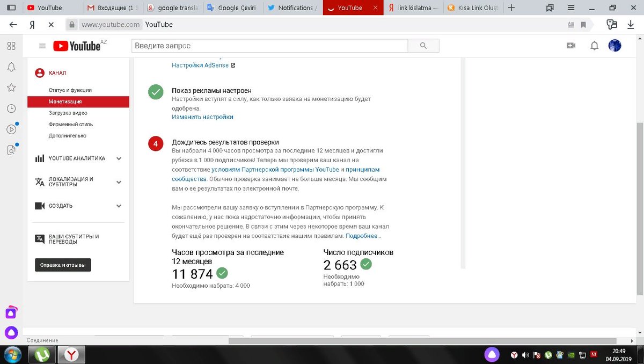The image size is (644, 364).
Task: Focus the YouTube search field
Action: point(270,46)
